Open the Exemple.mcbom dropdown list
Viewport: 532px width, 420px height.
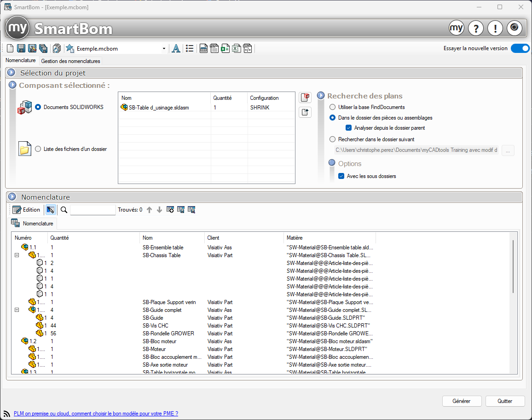[x=164, y=49]
